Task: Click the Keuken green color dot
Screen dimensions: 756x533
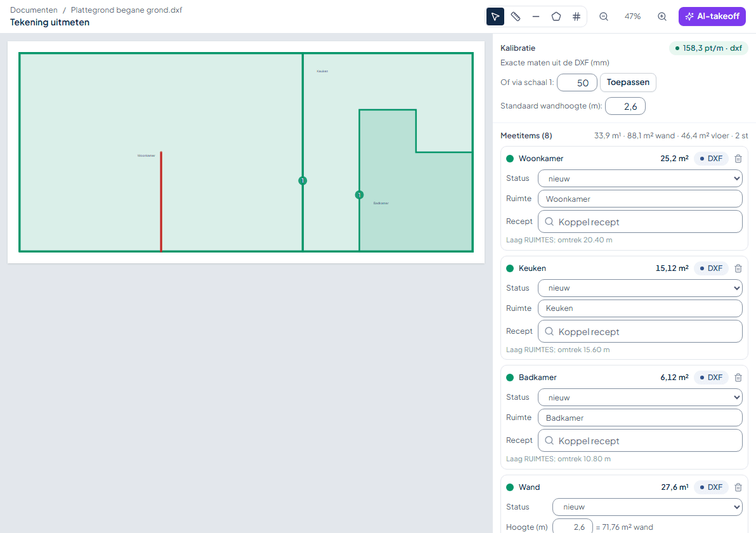Action: tap(510, 268)
